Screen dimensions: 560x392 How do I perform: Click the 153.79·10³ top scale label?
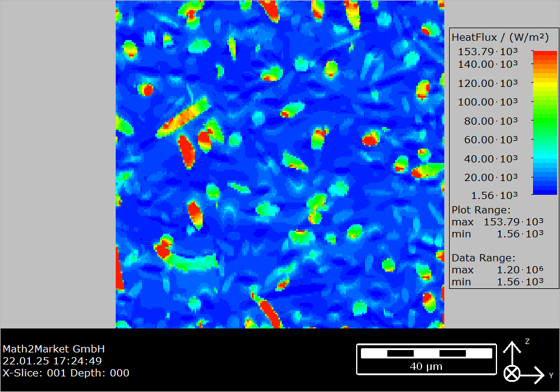point(488,52)
